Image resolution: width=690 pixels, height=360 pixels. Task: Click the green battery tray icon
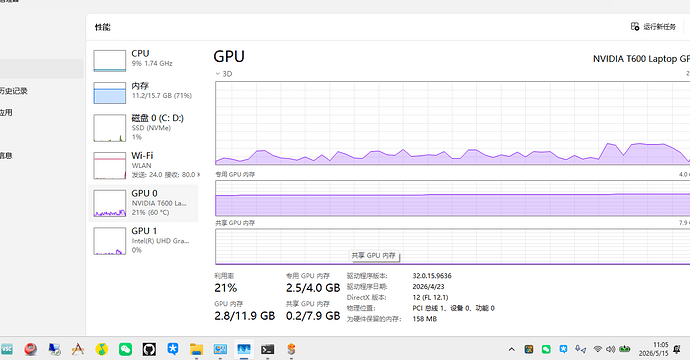coord(625,349)
